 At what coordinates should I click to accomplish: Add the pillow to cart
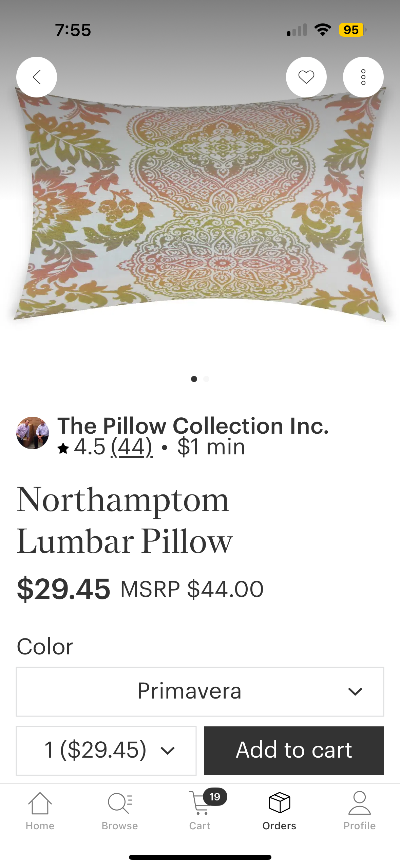click(294, 751)
